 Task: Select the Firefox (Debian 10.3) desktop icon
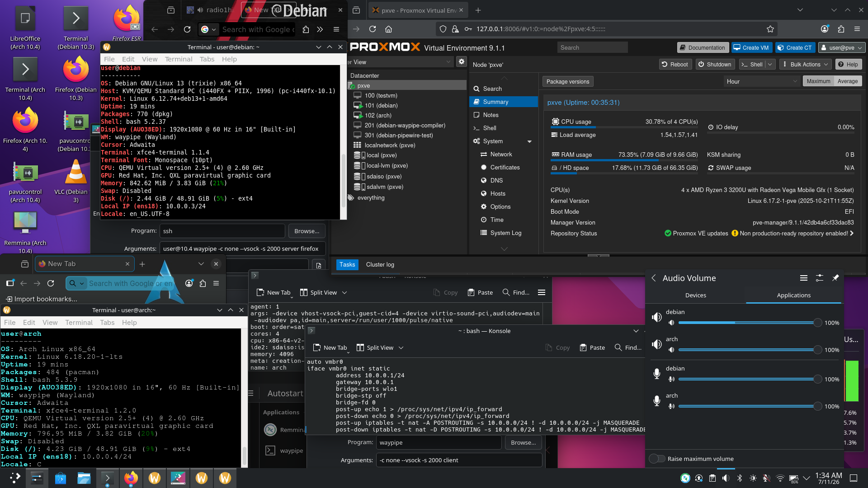[x=76, y=79]
